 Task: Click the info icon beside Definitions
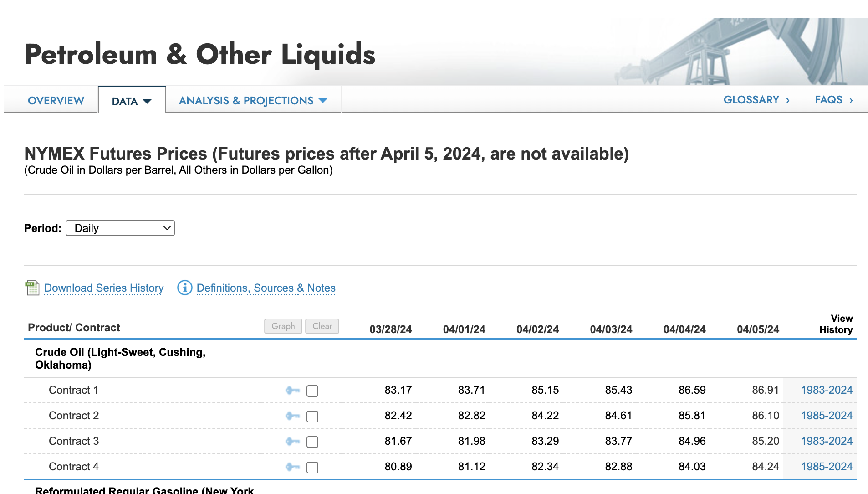coord(184,288)
